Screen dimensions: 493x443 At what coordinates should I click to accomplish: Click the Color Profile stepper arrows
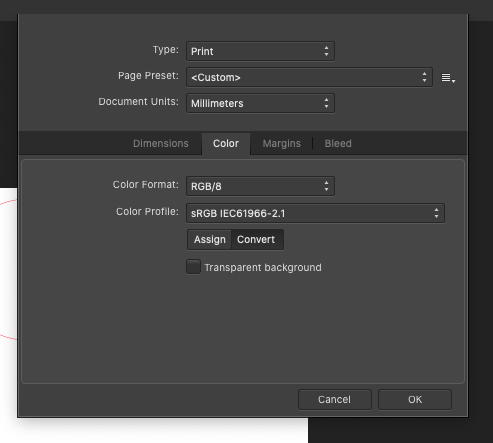[x=436, y=213]
